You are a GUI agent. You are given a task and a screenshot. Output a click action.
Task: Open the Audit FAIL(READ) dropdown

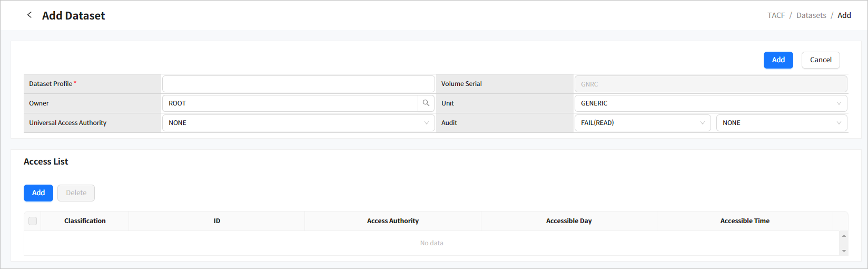click(642, 123)
